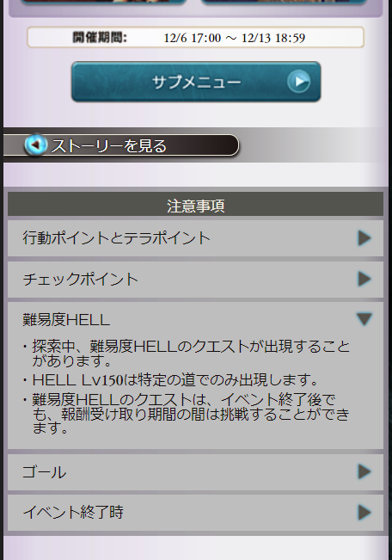Open the サブメニュー button
Screen dimensions: 392x560
coord(196,82)
